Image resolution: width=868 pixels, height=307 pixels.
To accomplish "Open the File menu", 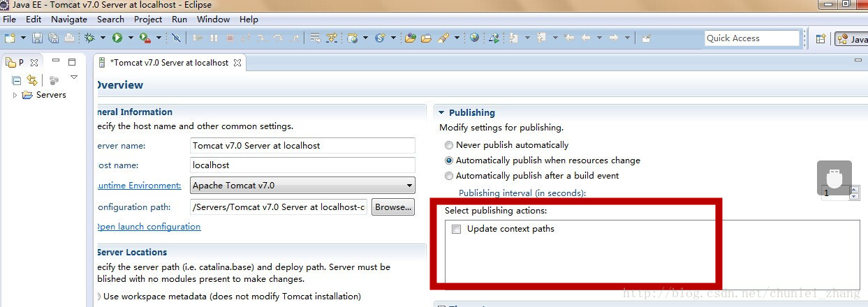I will point(9,19).
